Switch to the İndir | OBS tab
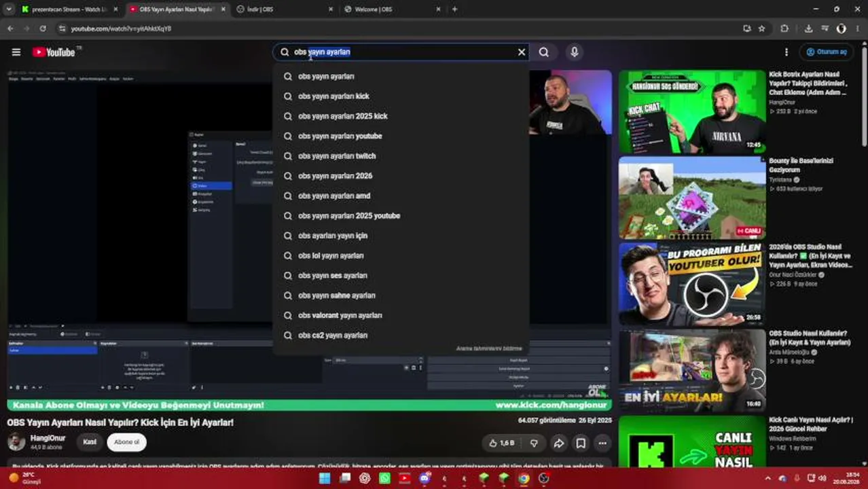868x489 pixels. [x=285, y=10]
